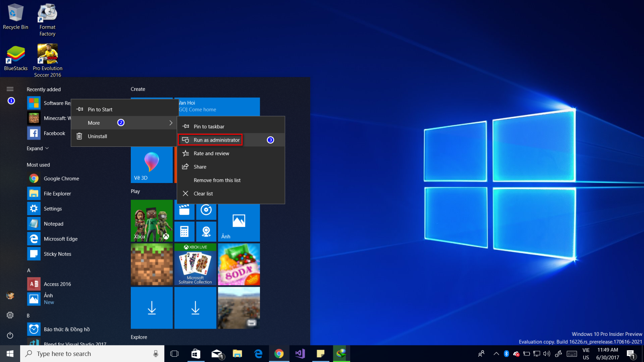Viewport: 644px width, 362px height.
Task: Launch the Xbox tile
Action: click(x=152, y=220)
